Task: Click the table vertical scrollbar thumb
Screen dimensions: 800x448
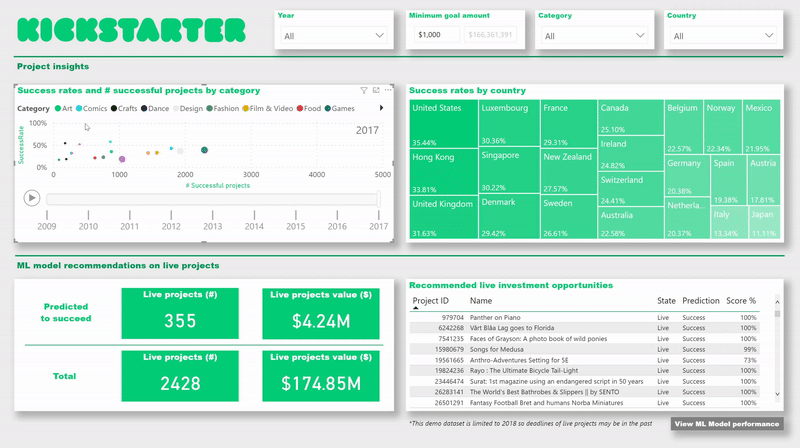Action: (x=778, y=313)
